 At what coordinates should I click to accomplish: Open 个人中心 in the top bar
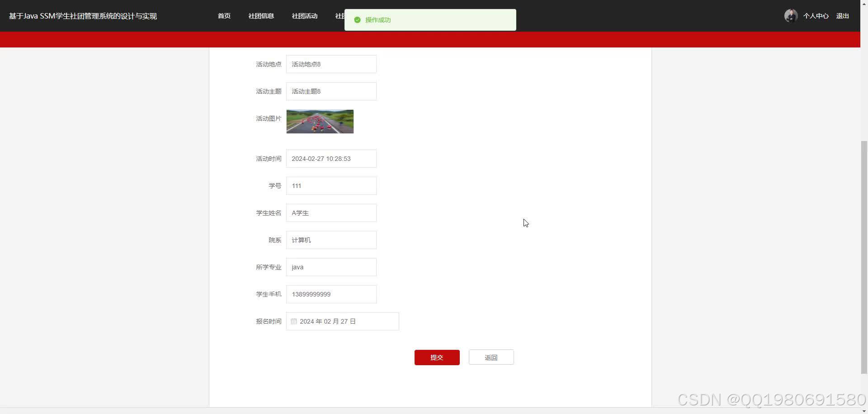coord(815,16)
